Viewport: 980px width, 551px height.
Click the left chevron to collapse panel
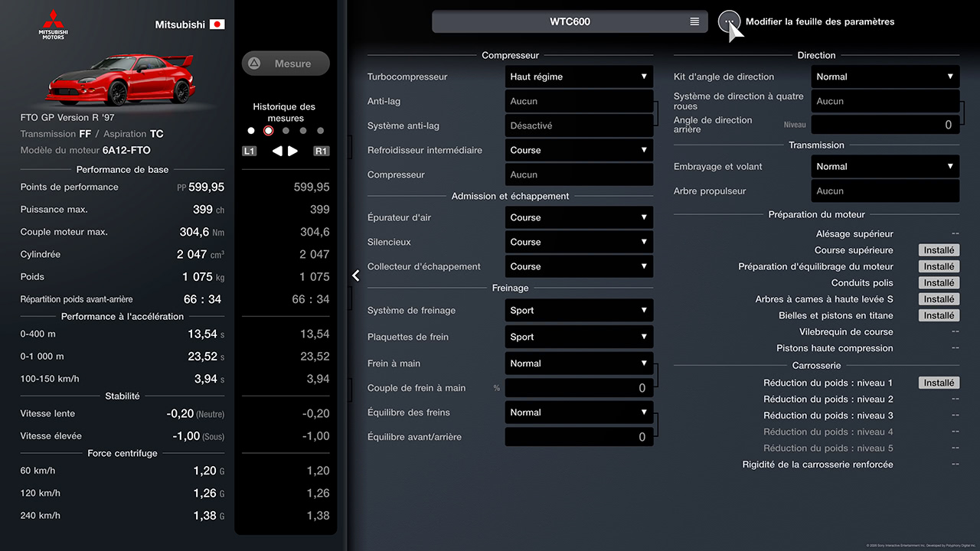coord(356,275)
